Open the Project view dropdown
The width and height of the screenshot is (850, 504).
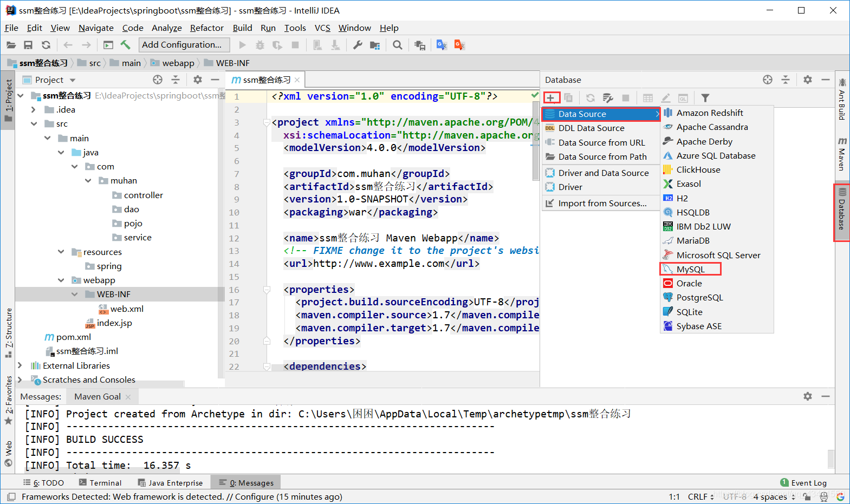pos(73,80)
